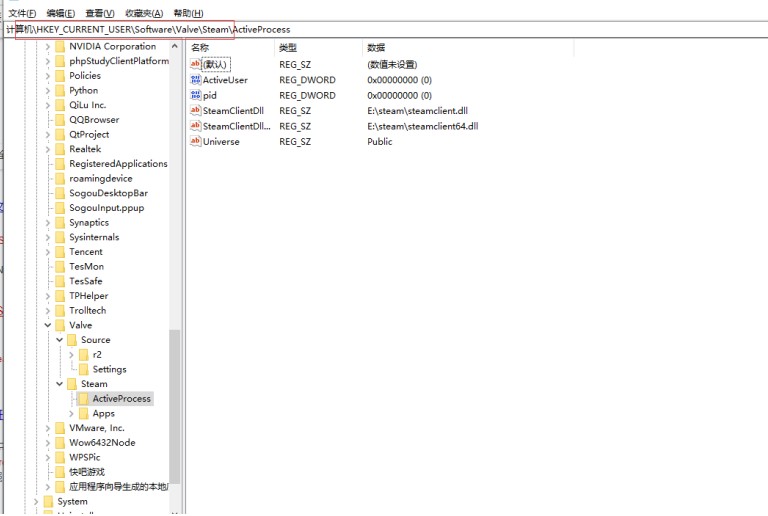
Task: Select the SogouDesktopBar key
Action: tap(108, 193)
